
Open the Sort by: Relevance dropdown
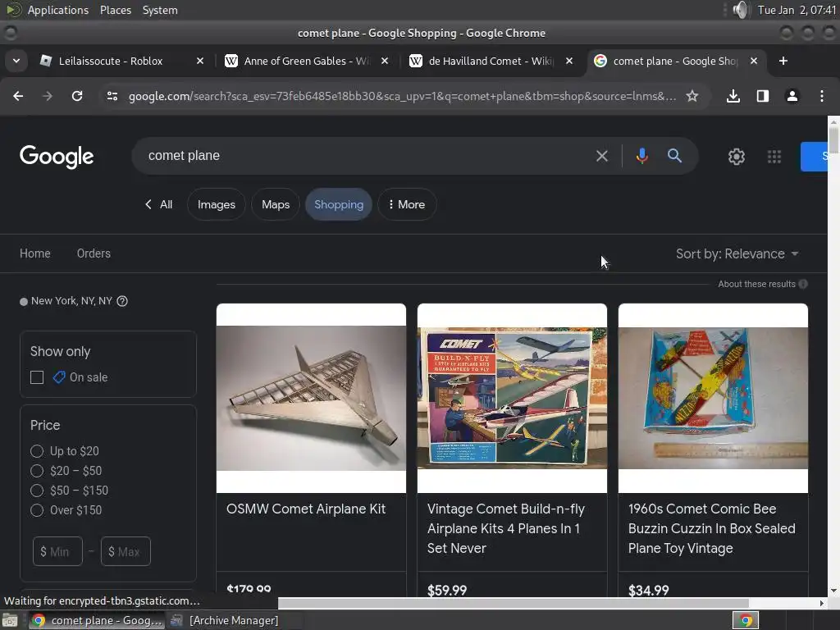pyautogui.click(x=737, y=254)
